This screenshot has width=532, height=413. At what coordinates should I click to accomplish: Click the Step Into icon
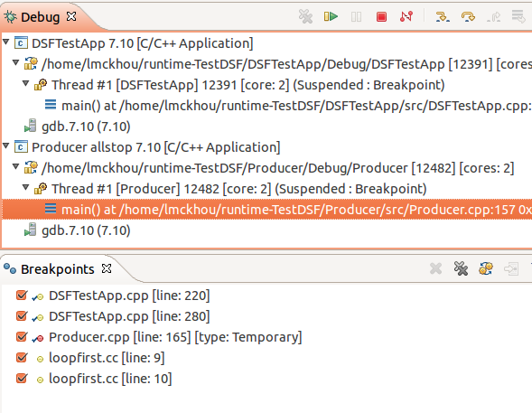click(x=443, y=16)
